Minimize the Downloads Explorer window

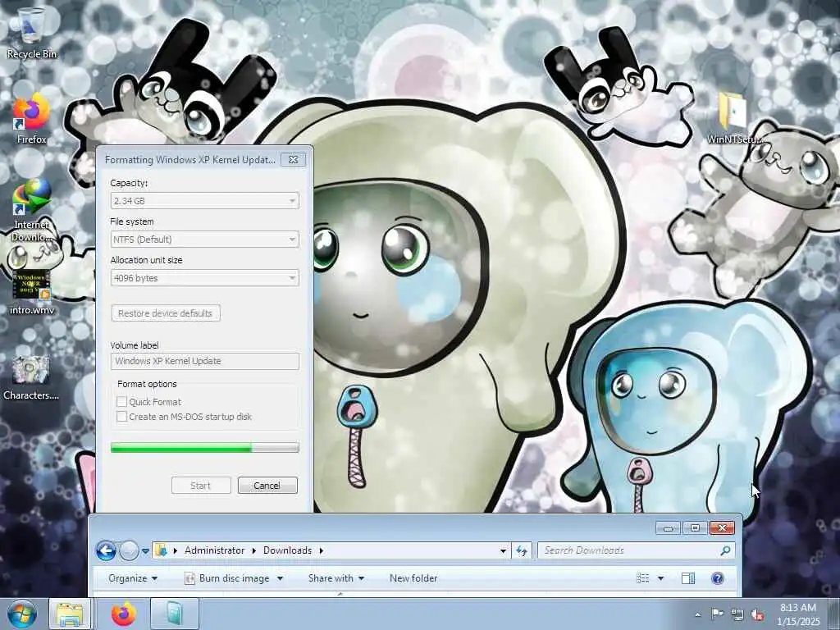(668, 528)
